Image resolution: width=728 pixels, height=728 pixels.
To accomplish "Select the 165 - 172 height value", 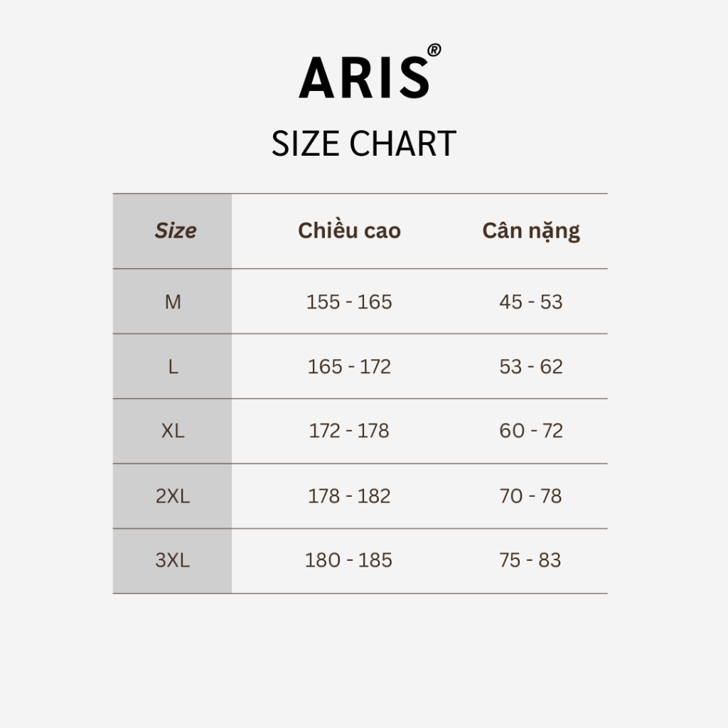I will pyautogui.click(x=349, y=367).
